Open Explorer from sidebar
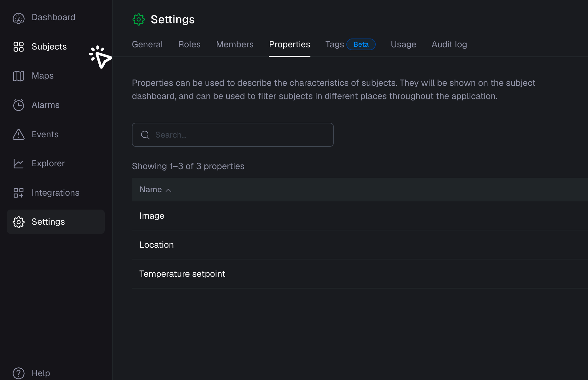This screenshot has width=588, height=380. point(48,163)
